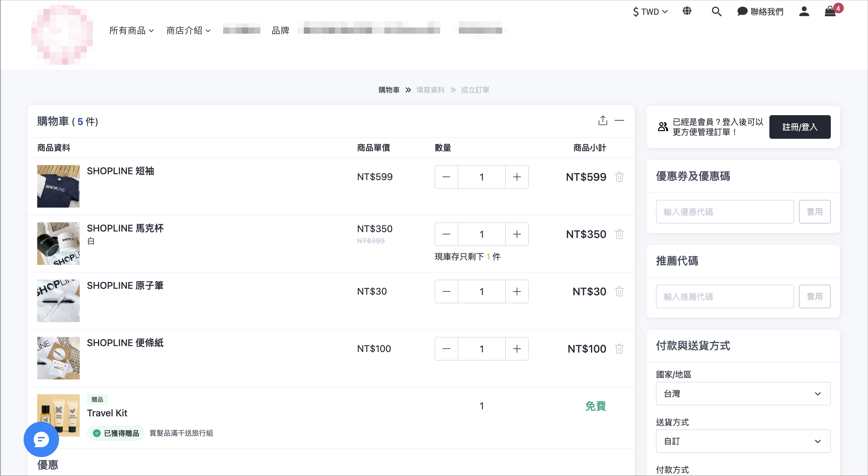Increase quantity of SHOPLINE 便條紙
Viewport: 868px width, 476px height.
(x=517, y=348)
